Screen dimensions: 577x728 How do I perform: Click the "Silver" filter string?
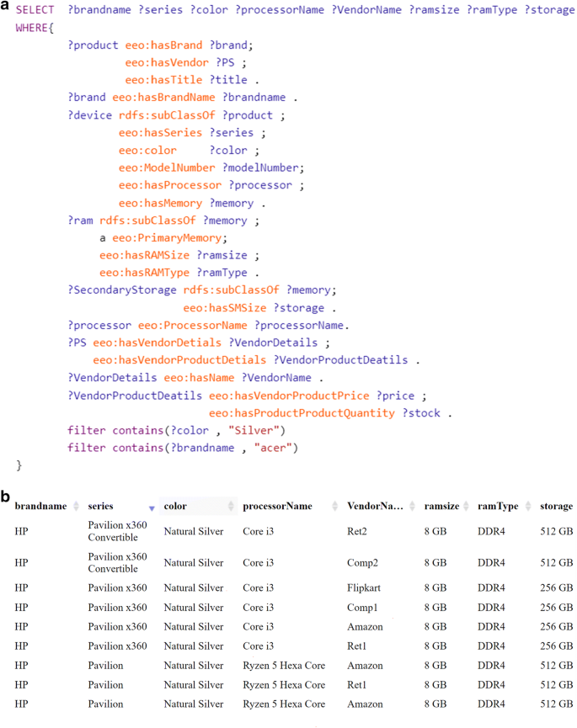254,430
